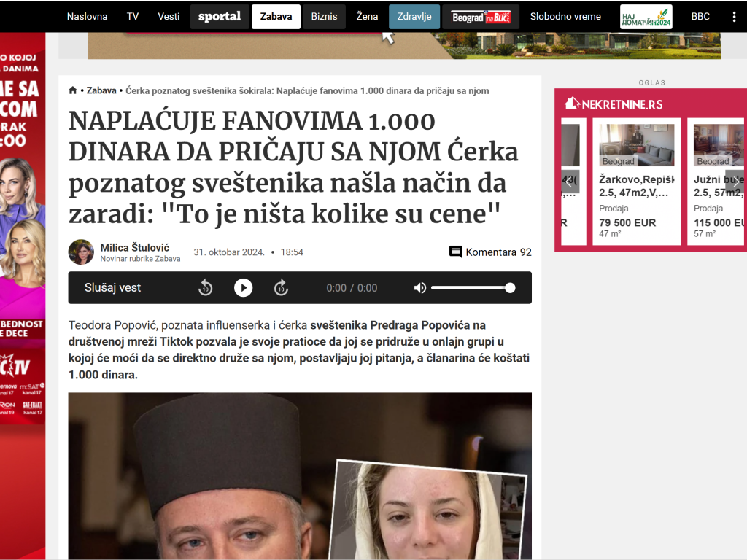Open the Zdravlje section

pos(414,17)
